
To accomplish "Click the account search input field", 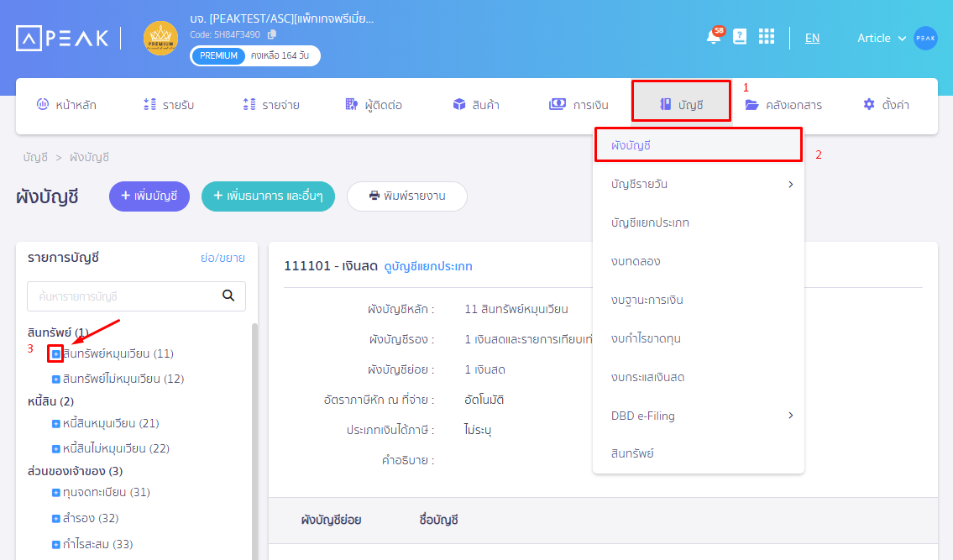I will (x=123, y=296).
